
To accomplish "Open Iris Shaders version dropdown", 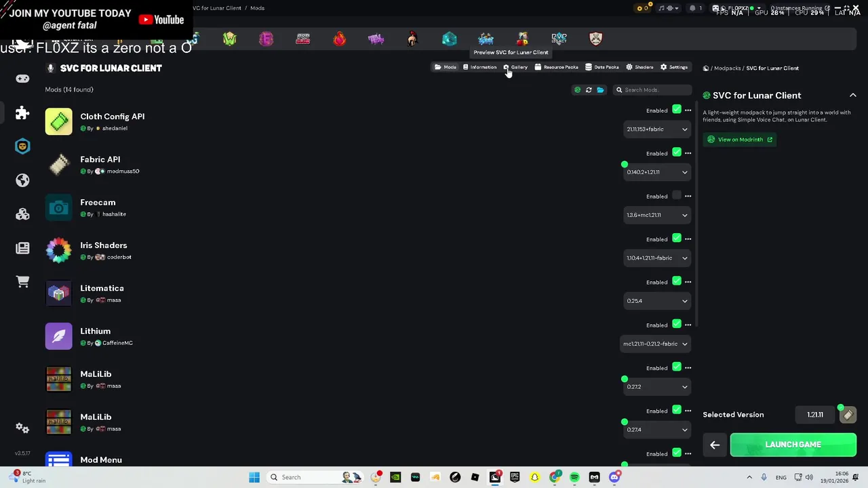I will [x=656, y=258].
